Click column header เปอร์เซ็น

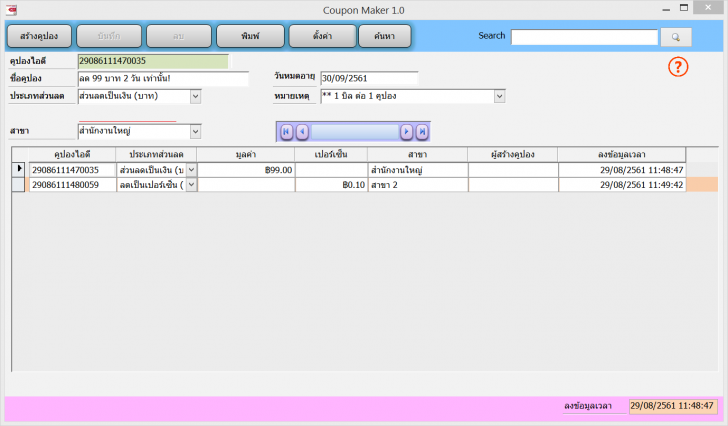coord(331,155)
